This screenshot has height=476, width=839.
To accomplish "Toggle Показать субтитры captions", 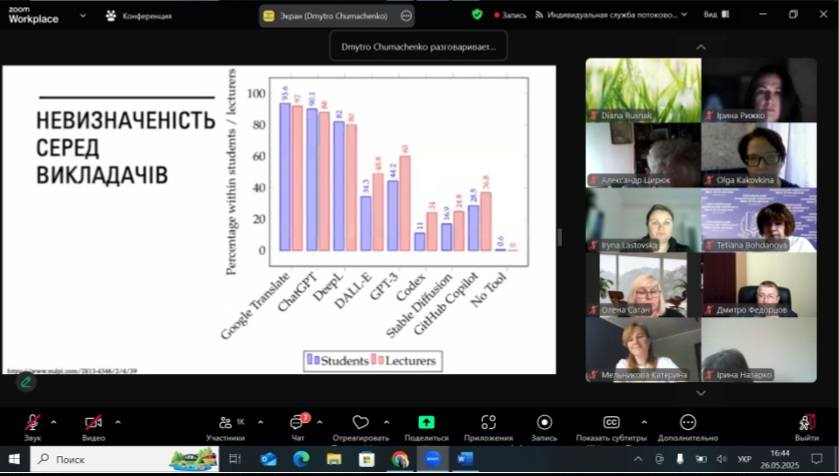I will coord(611,423).
